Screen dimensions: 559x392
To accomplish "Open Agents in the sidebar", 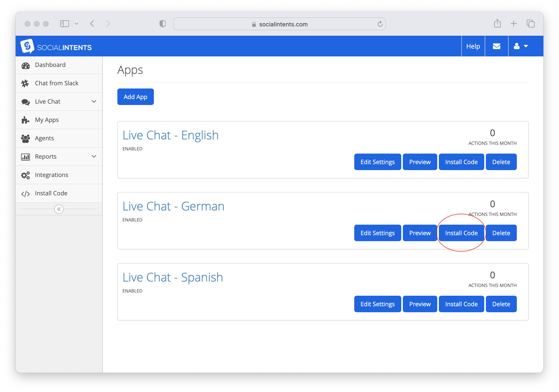I will click(x=59, y=138).
